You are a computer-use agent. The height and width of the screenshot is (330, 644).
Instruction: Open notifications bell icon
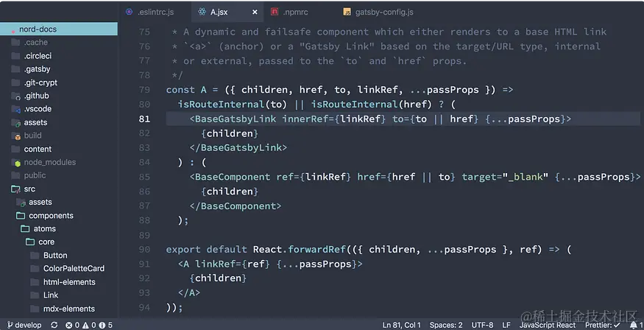634,325
